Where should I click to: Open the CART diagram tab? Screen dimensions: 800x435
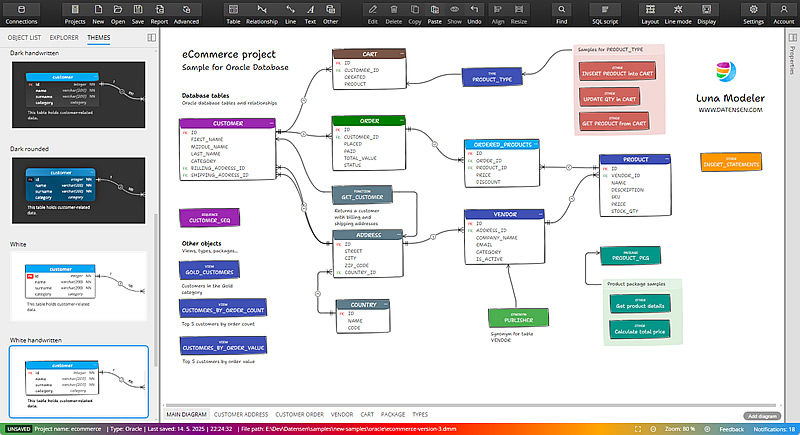(367, 415)
